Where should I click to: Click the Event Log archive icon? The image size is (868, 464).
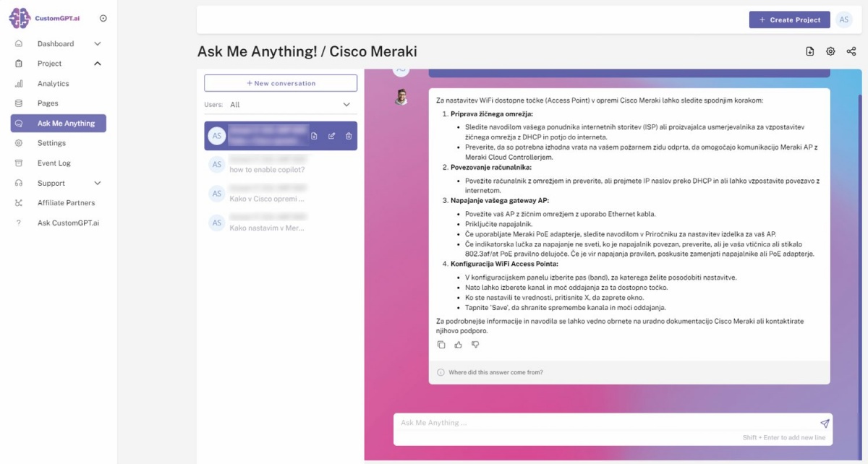(x=19, y=163)
